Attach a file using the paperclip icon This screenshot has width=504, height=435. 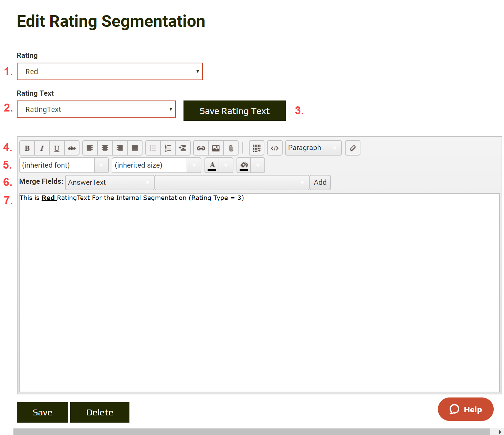point(231,148)
